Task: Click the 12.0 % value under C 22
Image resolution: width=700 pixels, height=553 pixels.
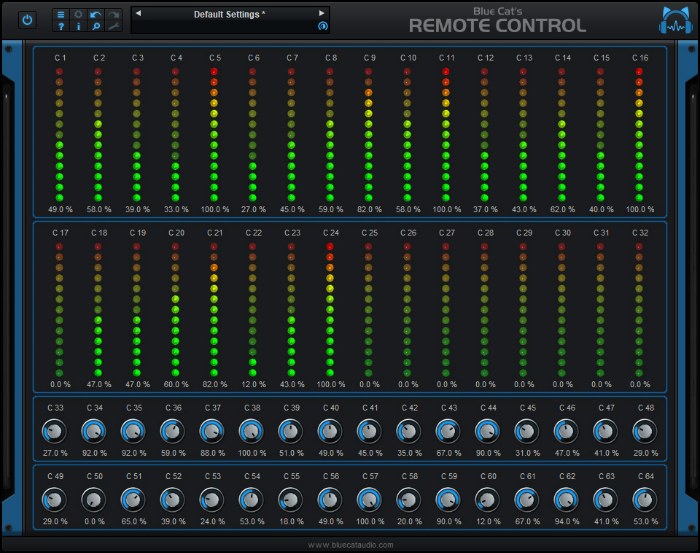Action: click(253, 384)
